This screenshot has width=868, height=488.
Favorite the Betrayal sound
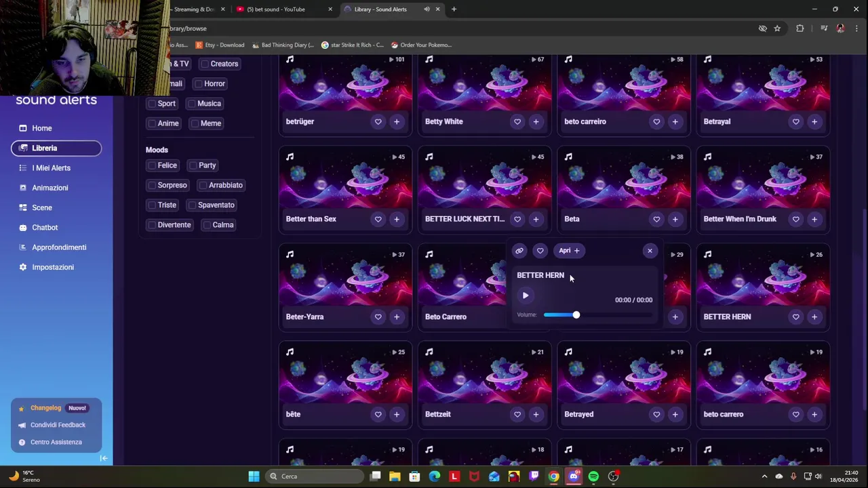(x=796, y=122)
